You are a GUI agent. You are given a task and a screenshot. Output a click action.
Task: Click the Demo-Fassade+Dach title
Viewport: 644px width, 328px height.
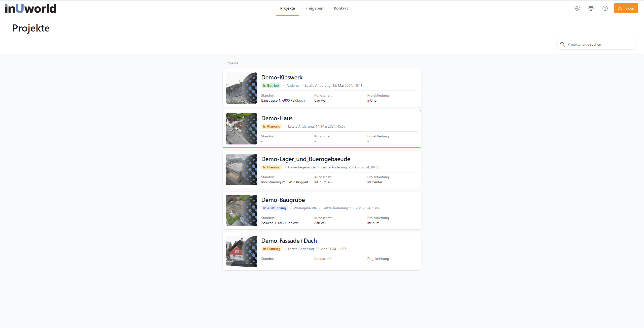coord(289,241)
